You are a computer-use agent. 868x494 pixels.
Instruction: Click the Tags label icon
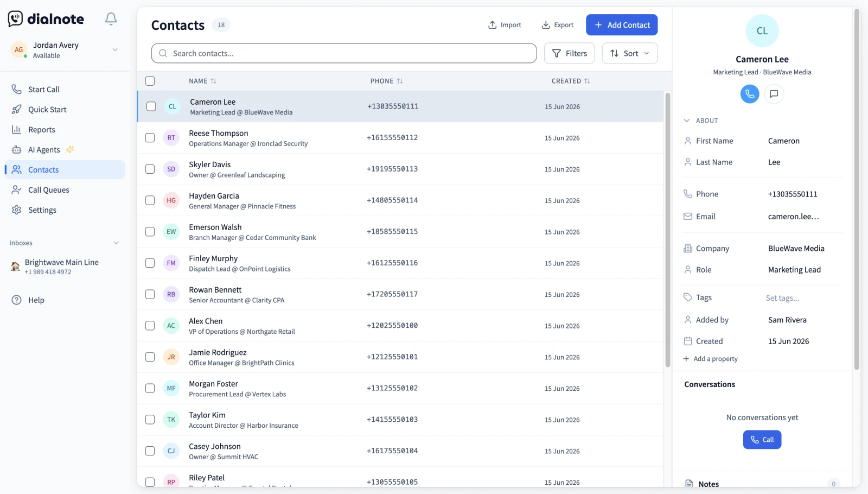point(688,297)
